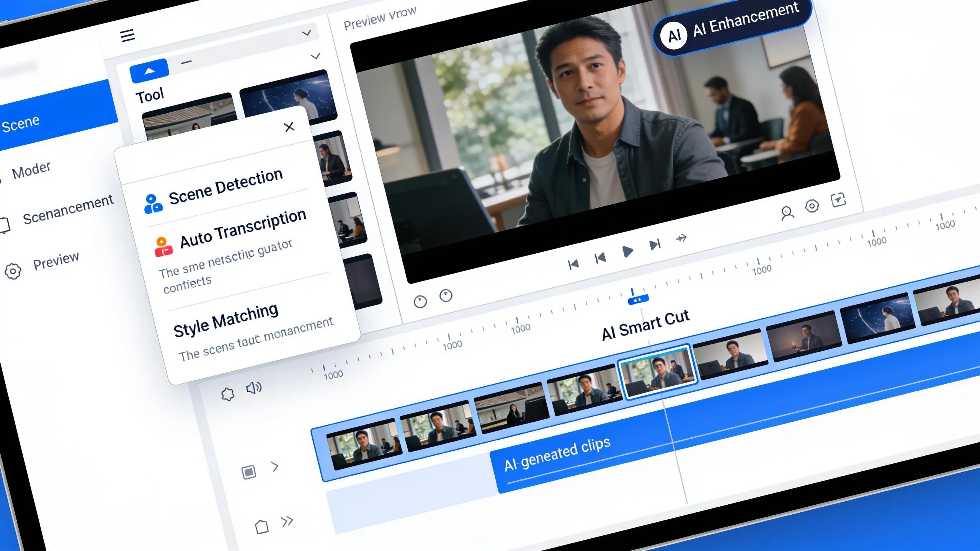Click the gear icon beside Preview

tap(13, 271)
